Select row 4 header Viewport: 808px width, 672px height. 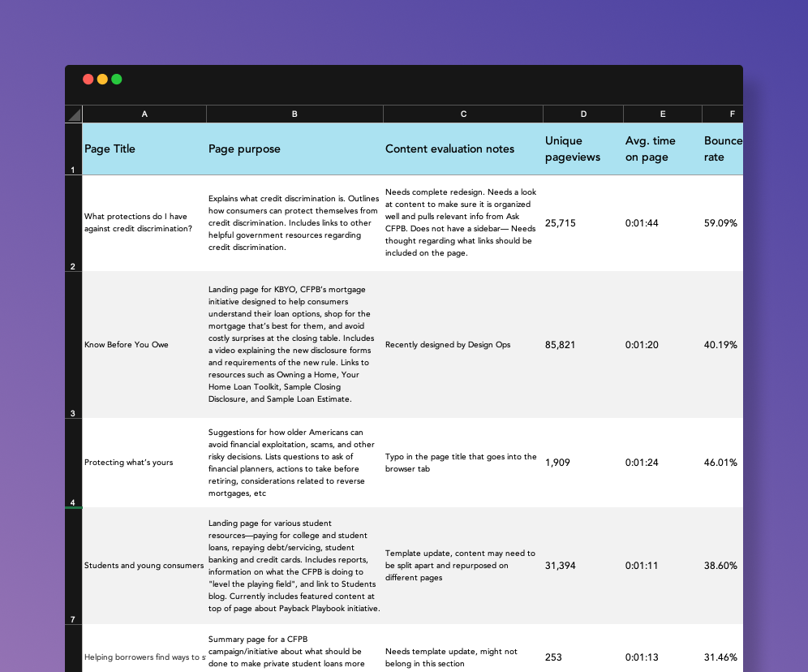pos(73,463)
